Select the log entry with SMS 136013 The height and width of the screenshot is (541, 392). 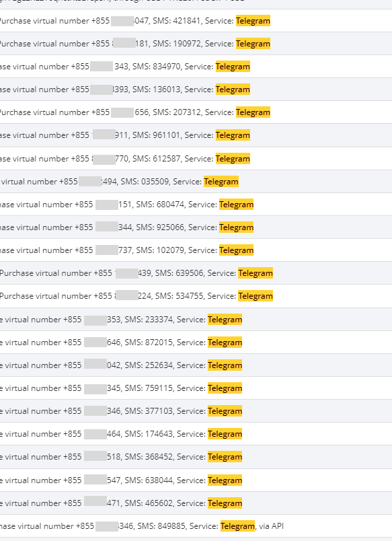point(196,89)
